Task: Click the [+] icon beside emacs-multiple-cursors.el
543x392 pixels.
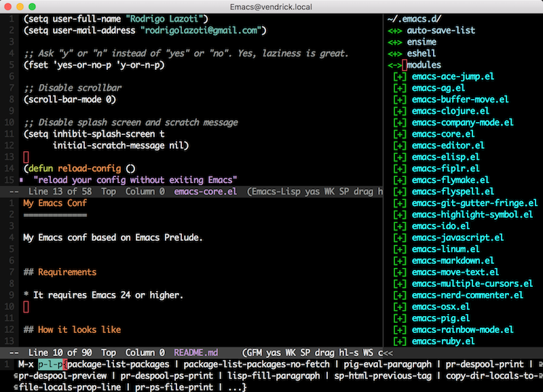Action: (x=400, y=283)
